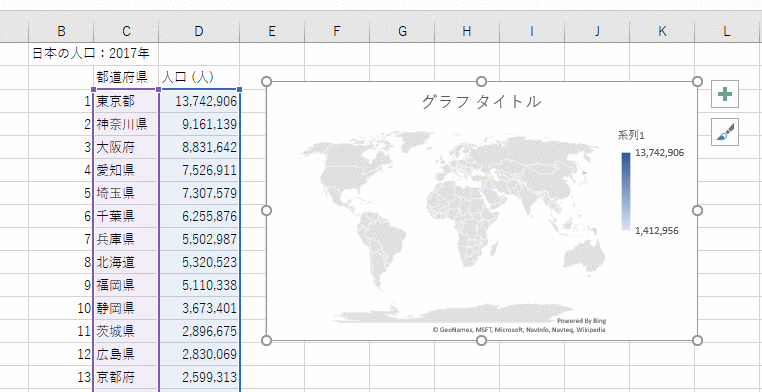Click the top-right chart resize handle

click(697, 81)
